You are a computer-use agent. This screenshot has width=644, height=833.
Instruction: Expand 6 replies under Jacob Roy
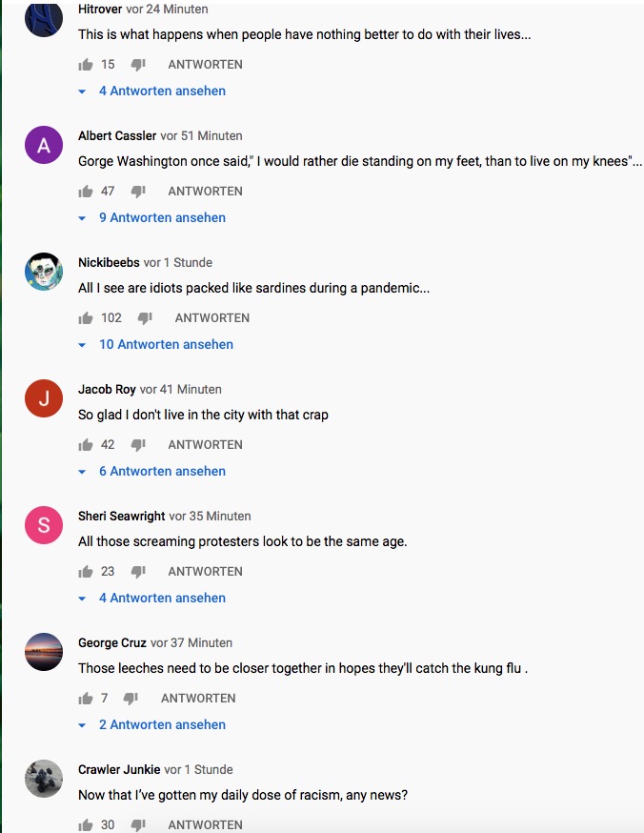(x=162, y=472)
